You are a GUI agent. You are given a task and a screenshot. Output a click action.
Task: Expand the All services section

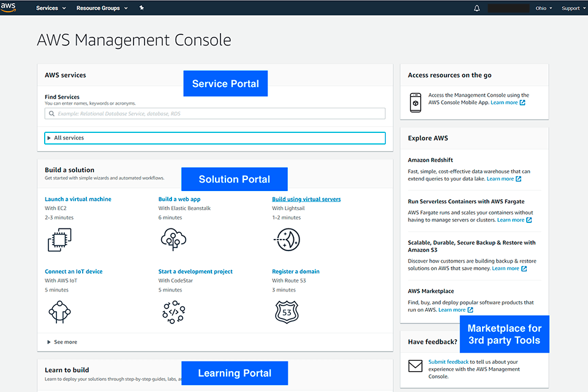tap(215, 138)
